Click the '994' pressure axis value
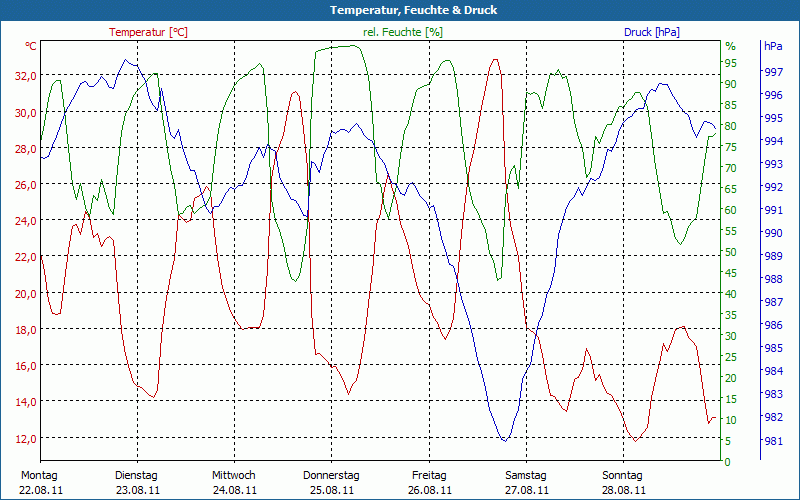This screenshot has width=800, height=500. click(774, 141)
